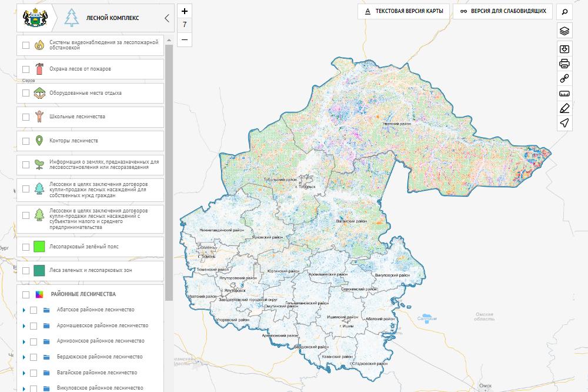Viewport: 588px width, 392px height.
Task: Click folder icon of Армизонское районное лесничество
Action: click(x=46, y=341)
